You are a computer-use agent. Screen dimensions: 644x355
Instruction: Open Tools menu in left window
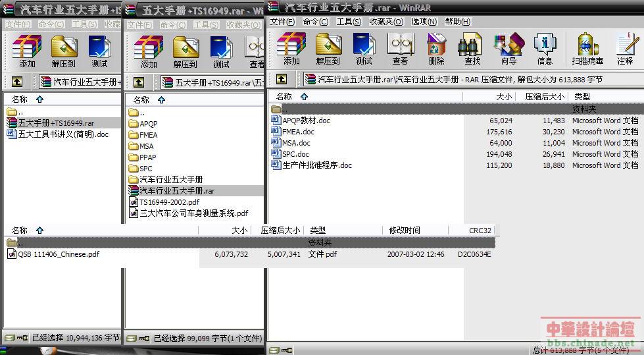point(85,24)
